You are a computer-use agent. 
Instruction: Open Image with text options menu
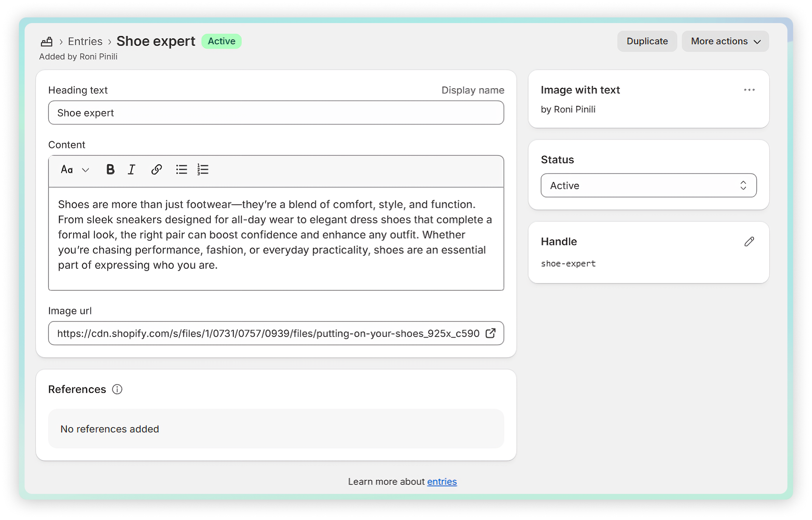pyautogui.click(x=749, y=90)
